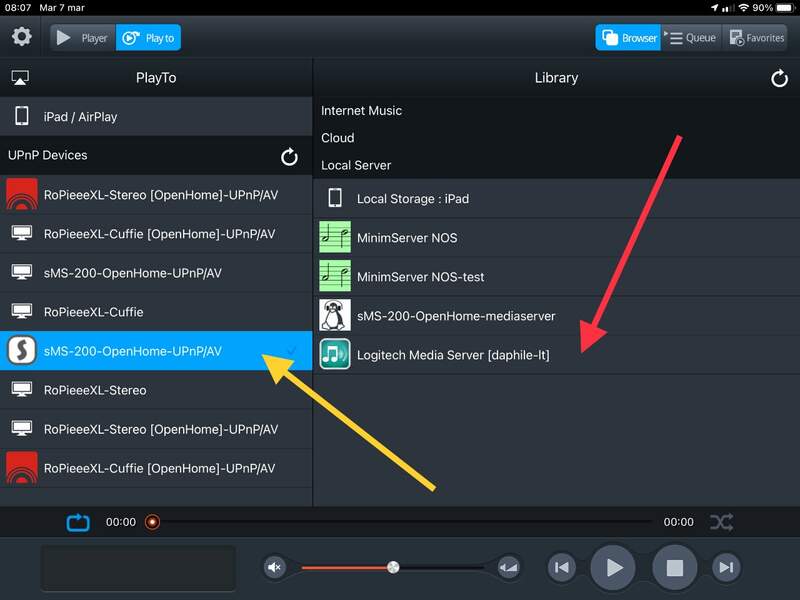The height and width of the screenshot is (600, 800).
Task: Open Logitech Media Server [daphile-lt]
Action: click(452, 355)
